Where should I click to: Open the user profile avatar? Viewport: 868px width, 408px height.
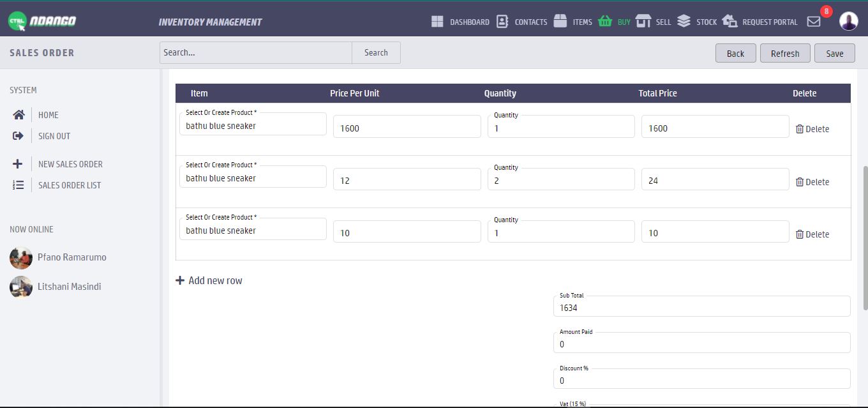(848, 21)
